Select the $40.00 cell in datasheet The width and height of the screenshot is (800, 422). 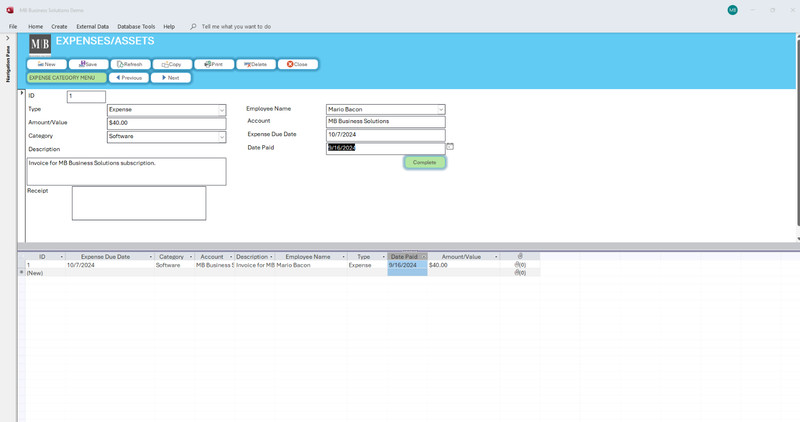[x=464, y=265]
